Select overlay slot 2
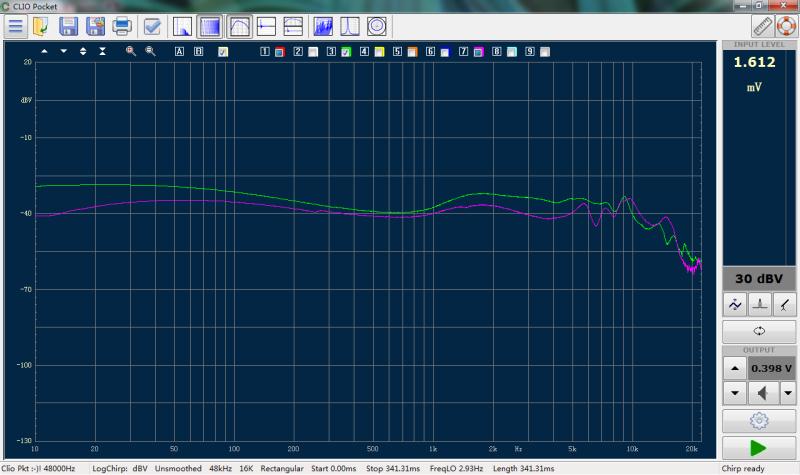Viewport: 800px width, 475px height. point(298,52)
